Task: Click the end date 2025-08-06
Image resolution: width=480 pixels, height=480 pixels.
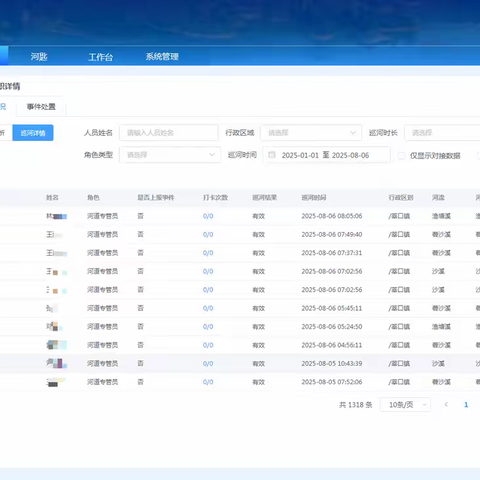Action: [350, 155]
